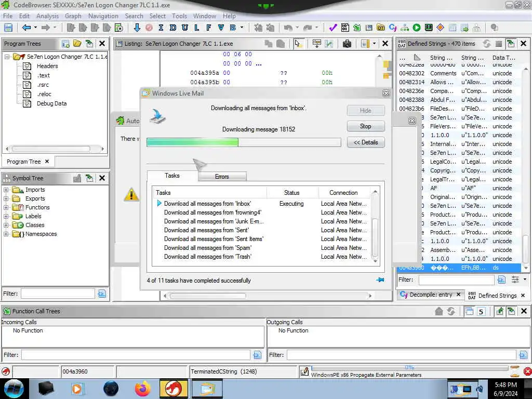
Task: Open the back arrow history dropdown
Action: coord(35,28)
